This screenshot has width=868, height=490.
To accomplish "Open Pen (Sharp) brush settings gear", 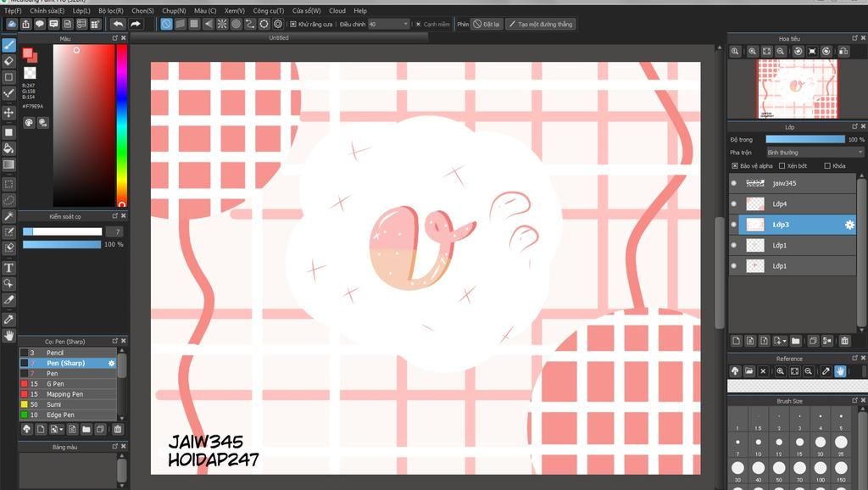I will tap(111, 363).
